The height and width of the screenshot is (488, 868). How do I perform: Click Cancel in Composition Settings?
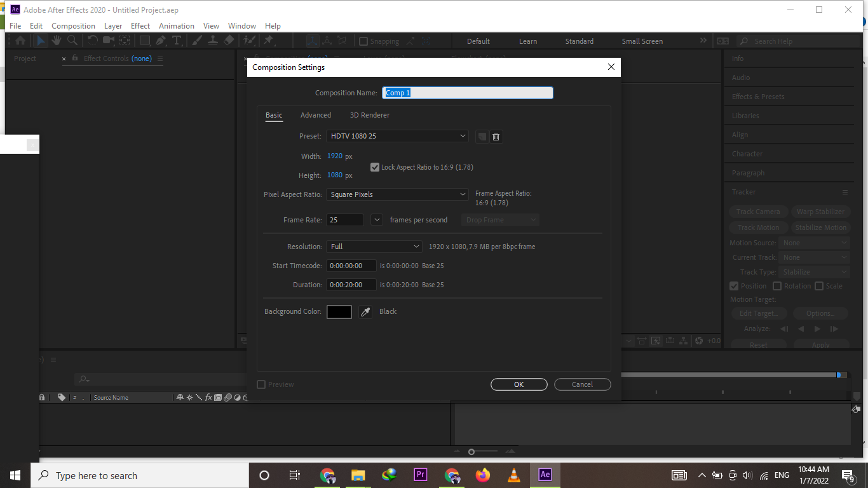click(583, 384)
